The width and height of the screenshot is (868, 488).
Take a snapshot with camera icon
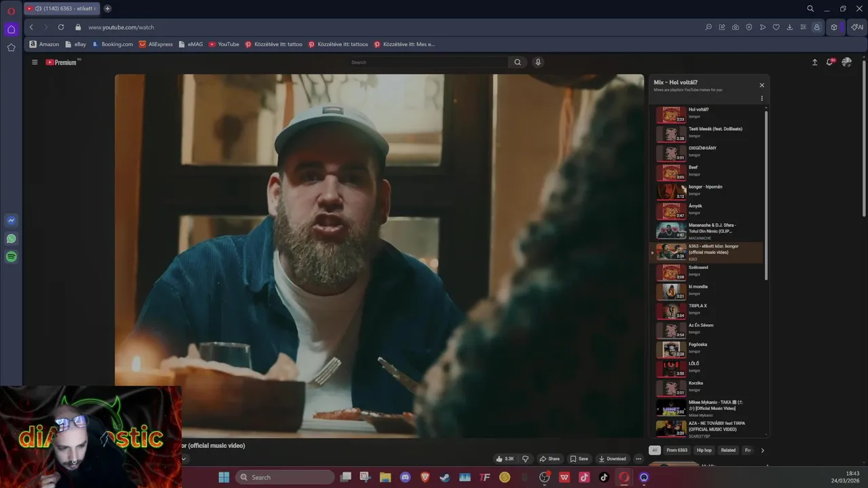click(736, 27)
